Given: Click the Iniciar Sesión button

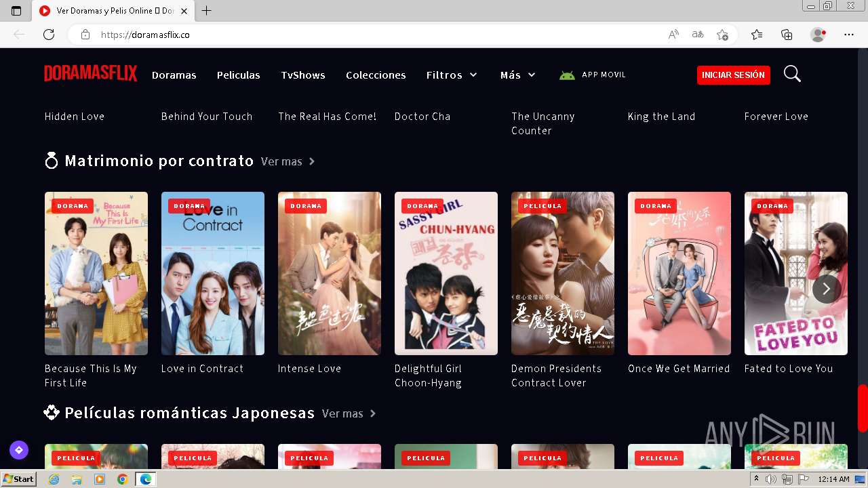Looking at the screenshot, I should point(734,75).
